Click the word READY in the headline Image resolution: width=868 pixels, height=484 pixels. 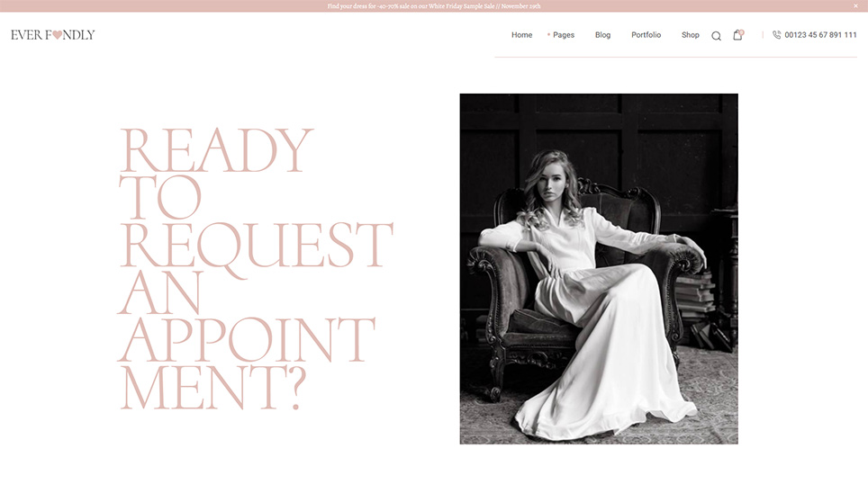point(216,150)
